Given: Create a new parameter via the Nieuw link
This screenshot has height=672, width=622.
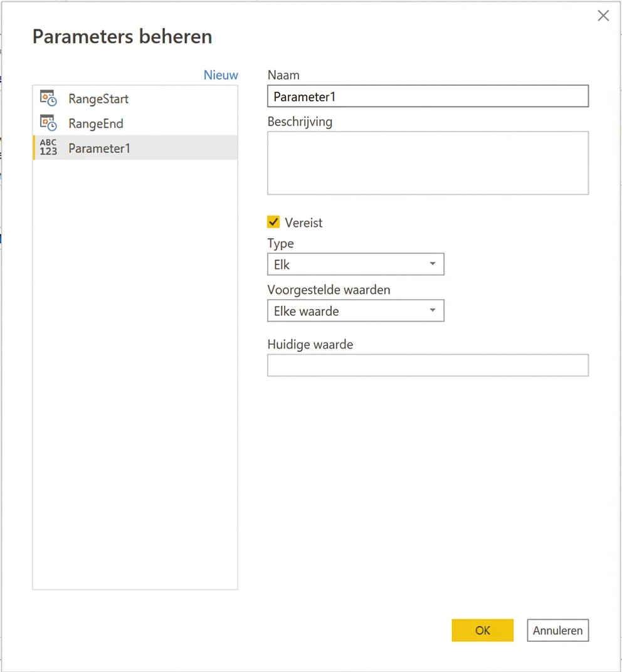Looking at the screenshot, I should 221,75.
